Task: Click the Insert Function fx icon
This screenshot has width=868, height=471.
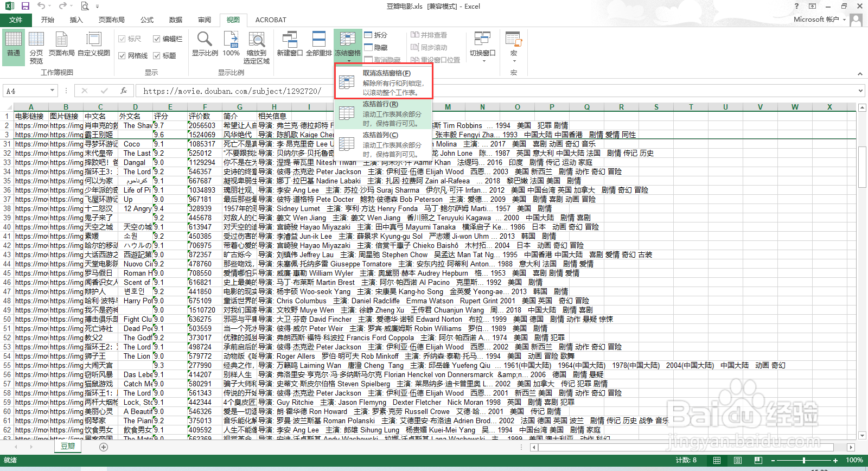Action: click(x=124, y=91)
